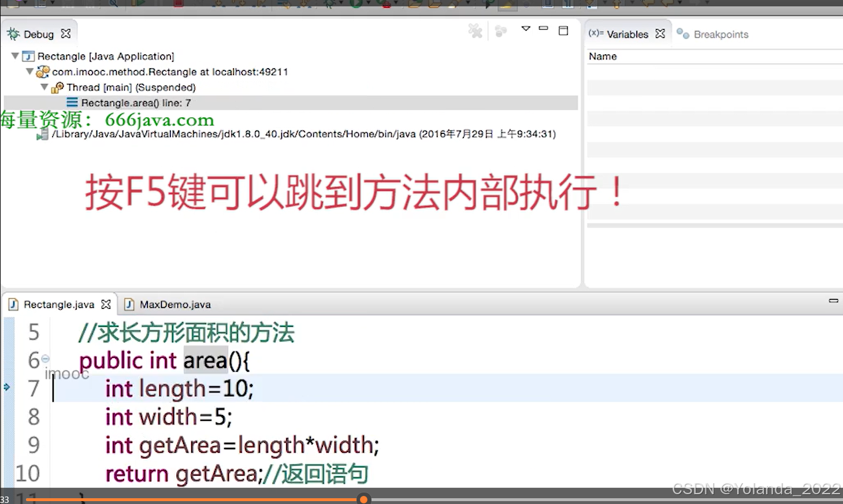Viewport: 843px width, 504px height.
Task: Switch to Rectangle.java editor tab
Action: (x=59, y=304)
